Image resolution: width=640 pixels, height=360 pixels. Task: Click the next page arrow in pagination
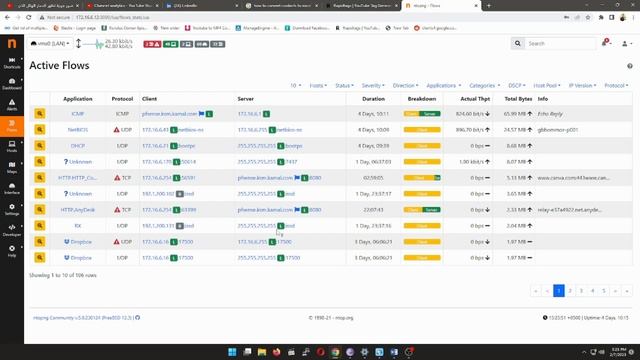click(615, 291)
